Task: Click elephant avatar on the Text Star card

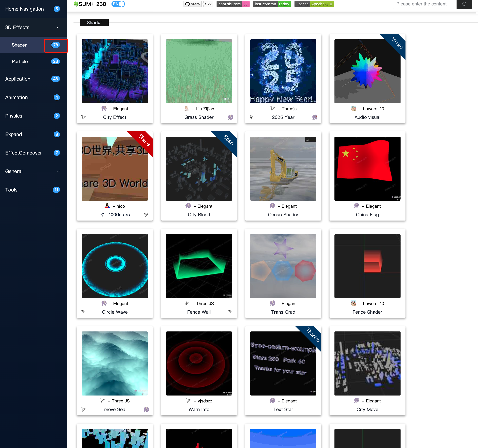Action: tap(272, 401)
